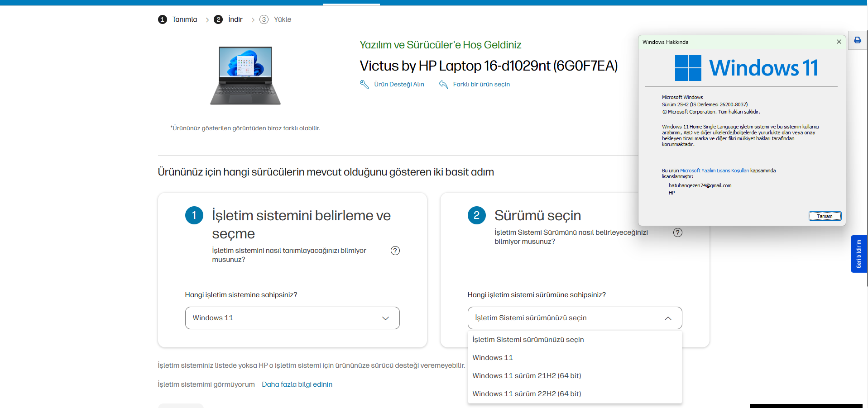
Task: Select 'Windows 11 sürüm 21H2 (64 bit)' option
Action: coord(575,376)
